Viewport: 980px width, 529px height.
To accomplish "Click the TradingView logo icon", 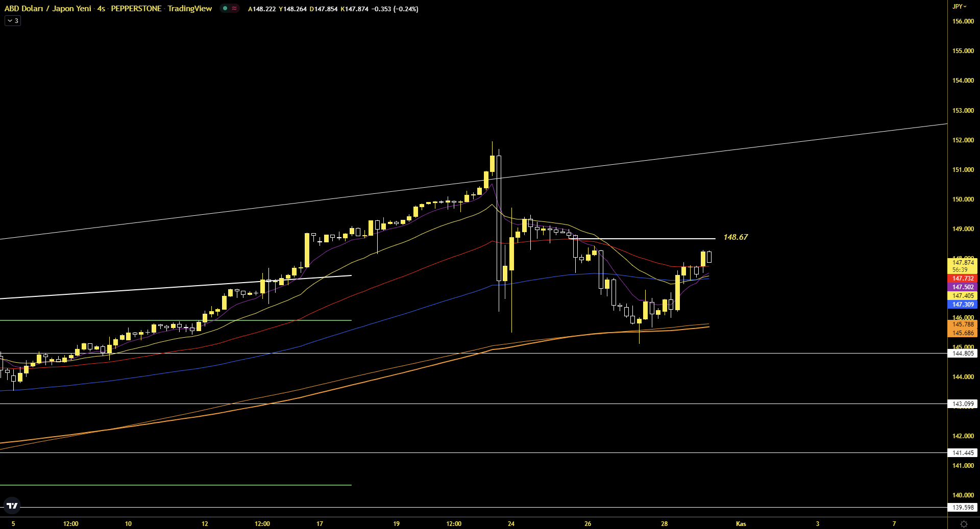I will [12, 506].
